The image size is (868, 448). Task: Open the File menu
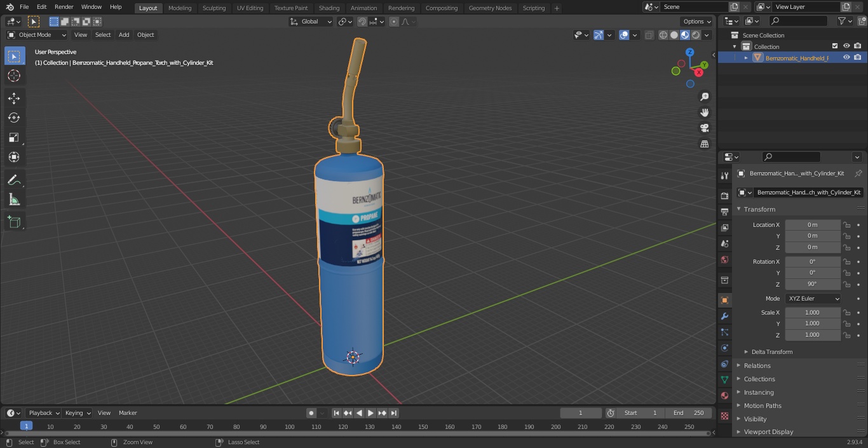click(24, 7)
